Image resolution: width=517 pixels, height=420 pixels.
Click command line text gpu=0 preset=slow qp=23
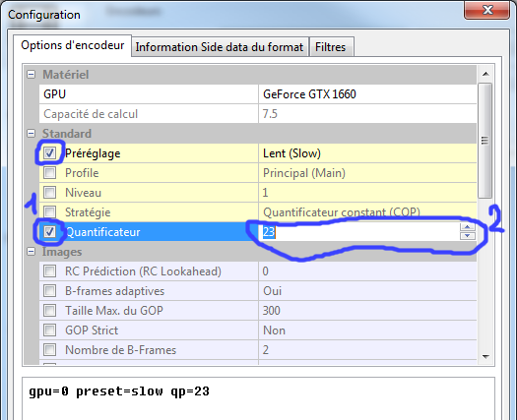[x=119, y=391]
